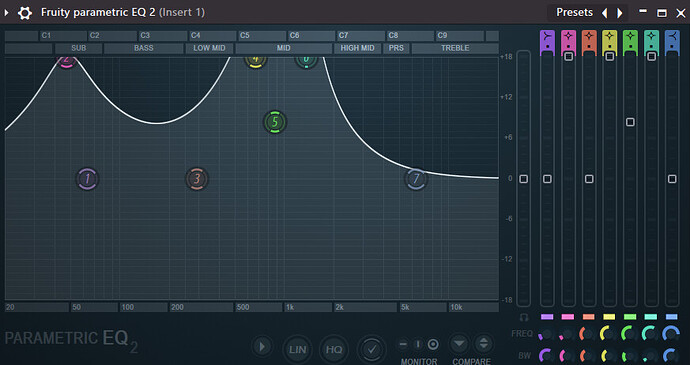Click band 7 blue filter type icon
This screenshot has height=365, width=690.
[x=672, y=36]
